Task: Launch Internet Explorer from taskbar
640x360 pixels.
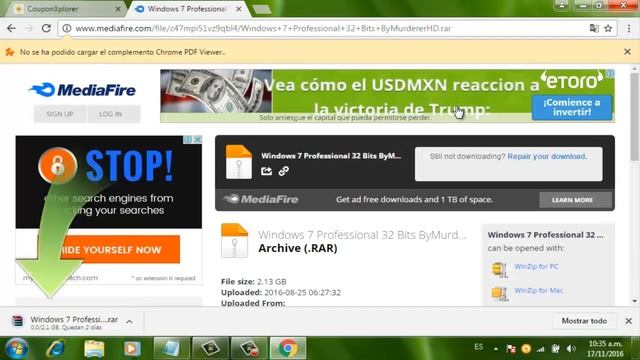Action: 55,349
